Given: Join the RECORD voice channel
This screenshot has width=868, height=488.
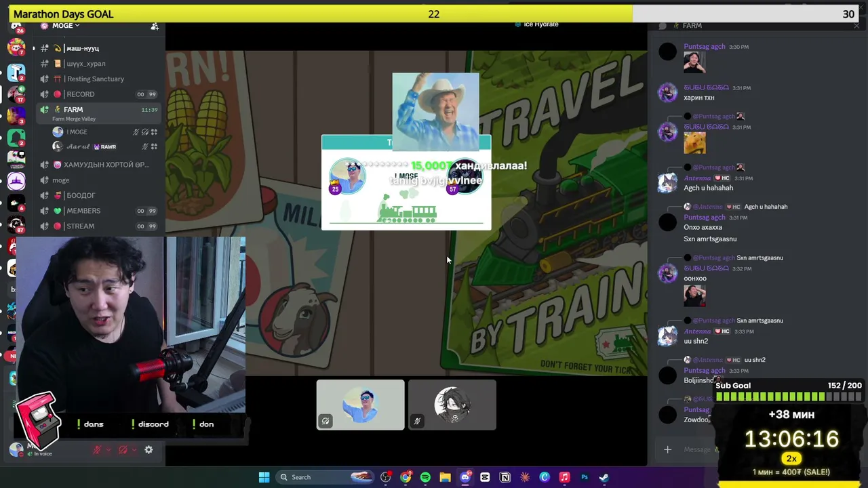Looking at the screenshot, I should (x=98, y=94).
